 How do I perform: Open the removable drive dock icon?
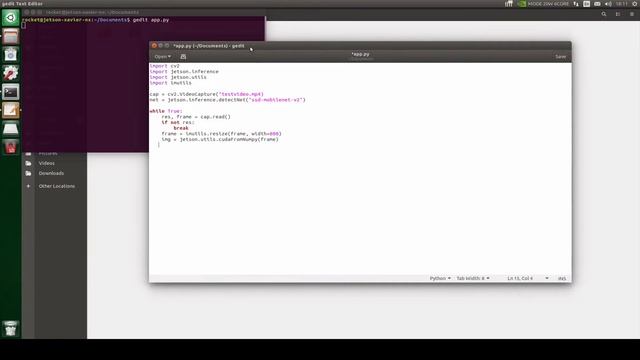[11, 129]
